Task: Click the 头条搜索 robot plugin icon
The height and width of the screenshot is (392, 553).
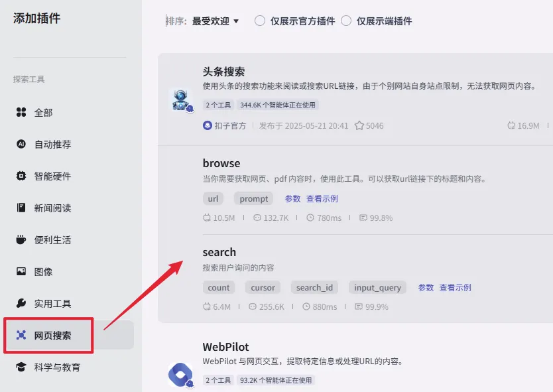Action: click(x=181, y=101)
